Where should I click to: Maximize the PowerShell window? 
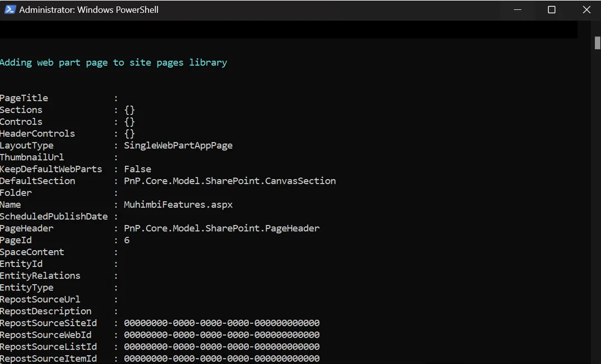click(x=551, y=9)
